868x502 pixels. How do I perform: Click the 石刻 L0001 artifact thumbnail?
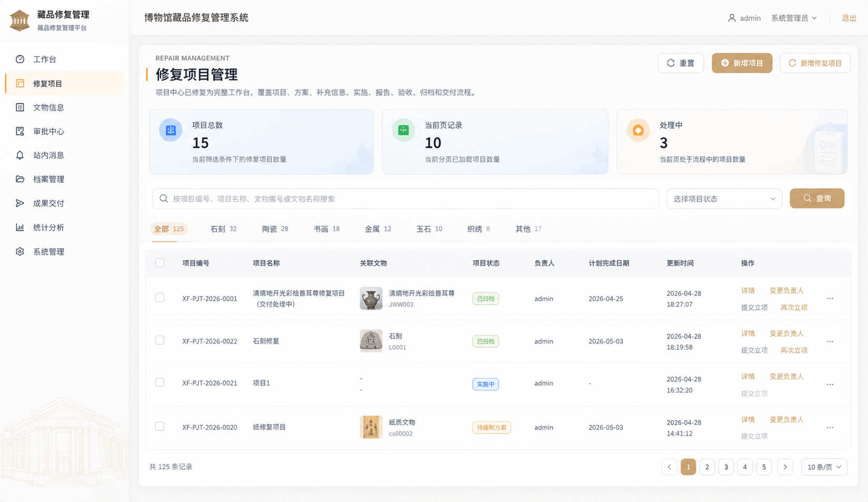click(371, 341)
